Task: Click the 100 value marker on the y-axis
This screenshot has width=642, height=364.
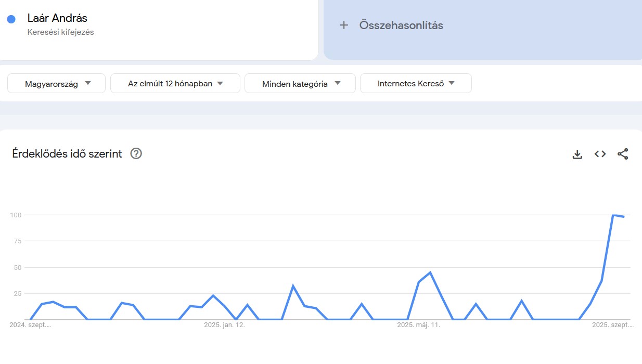Action: [16, 215]
